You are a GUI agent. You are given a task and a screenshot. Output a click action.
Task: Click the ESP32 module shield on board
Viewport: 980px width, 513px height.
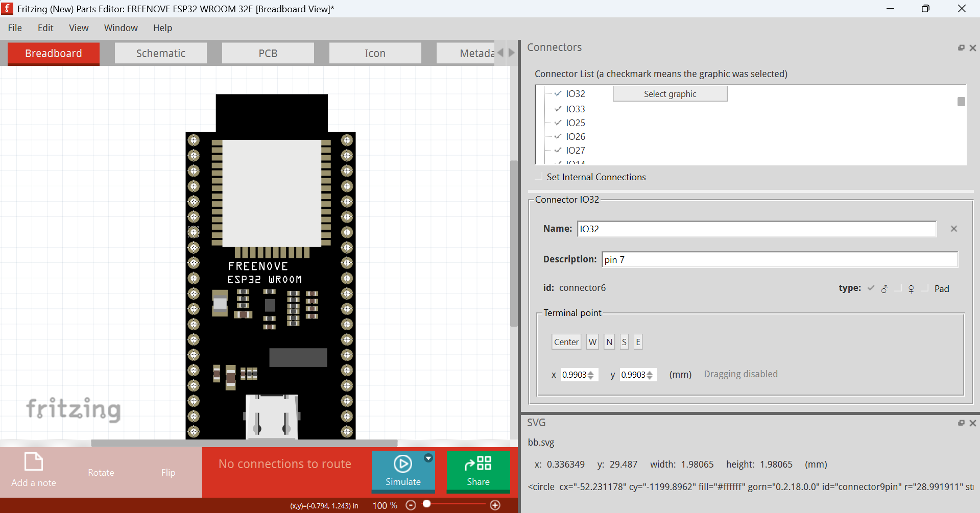pos(272,193)
